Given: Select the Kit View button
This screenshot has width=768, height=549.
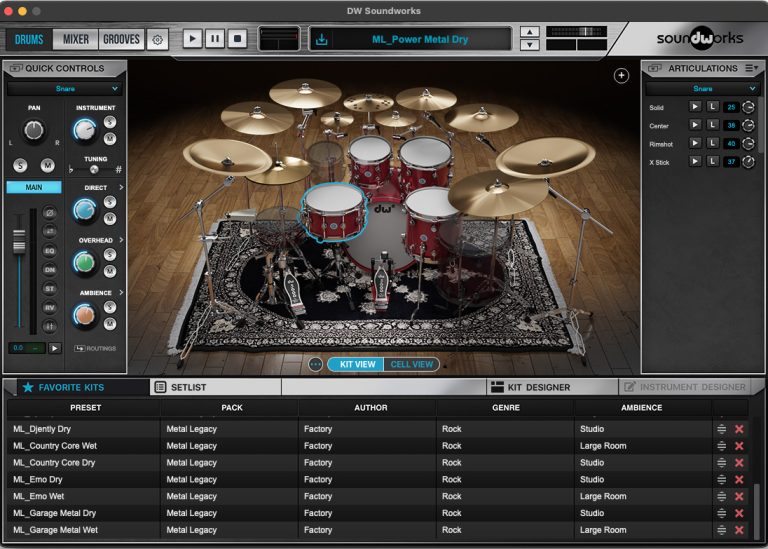Looking at the screenshot, I should coord(357,364).
